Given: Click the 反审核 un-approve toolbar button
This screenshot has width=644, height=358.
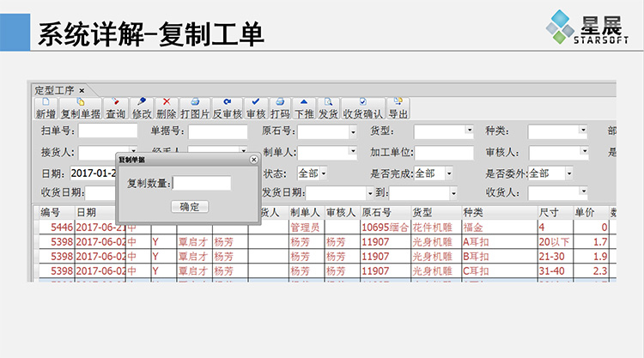Looking at the screenshot, I should click(228, 108).
